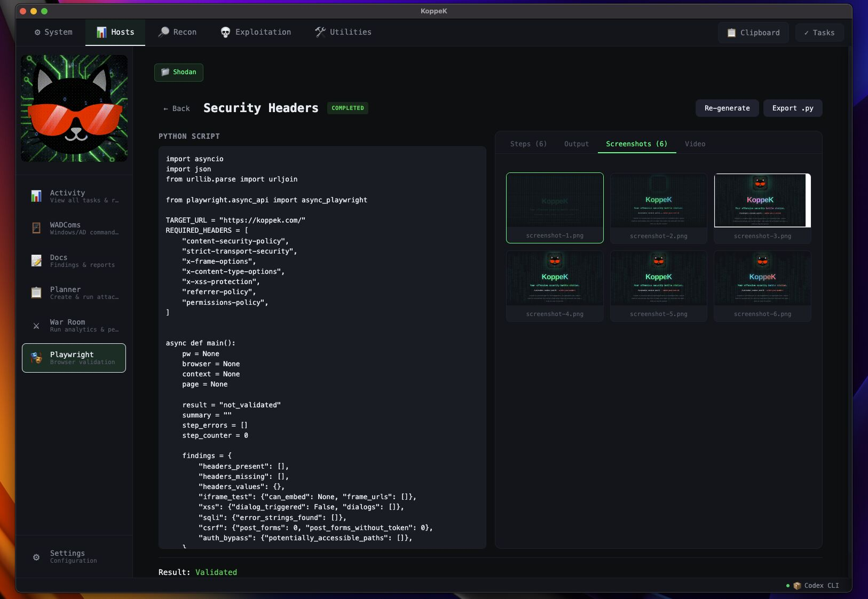Open the Planner clipboard icon
Image resolution: width=868 pixels, height=599 pixels.
[x=36, y=293]
